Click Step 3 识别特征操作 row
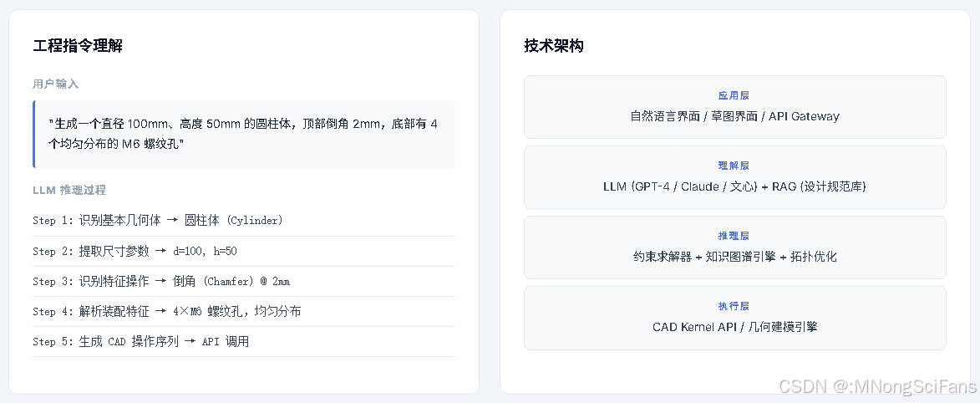This screenshot has height=403, width=980. 244,281
